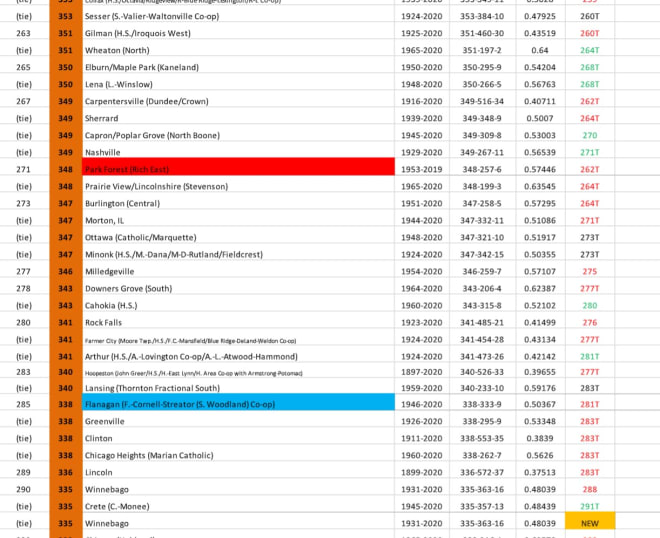Click the rank cell '263'

24,33
